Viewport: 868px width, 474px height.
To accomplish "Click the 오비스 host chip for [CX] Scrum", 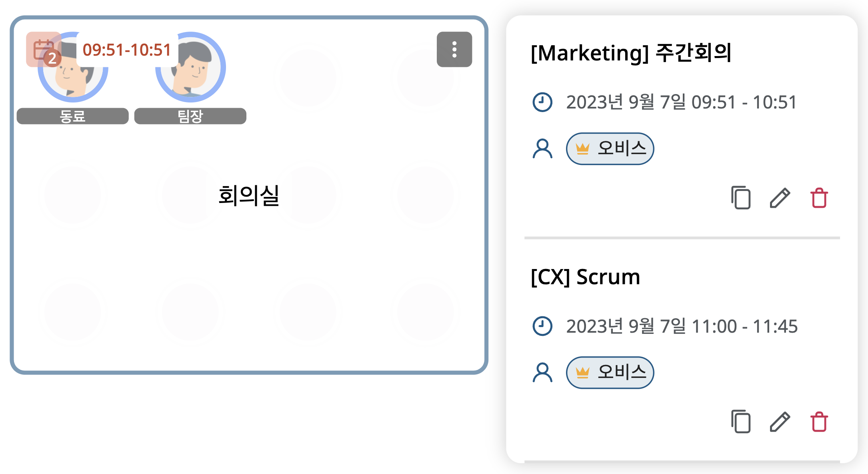I will point(610,372).
